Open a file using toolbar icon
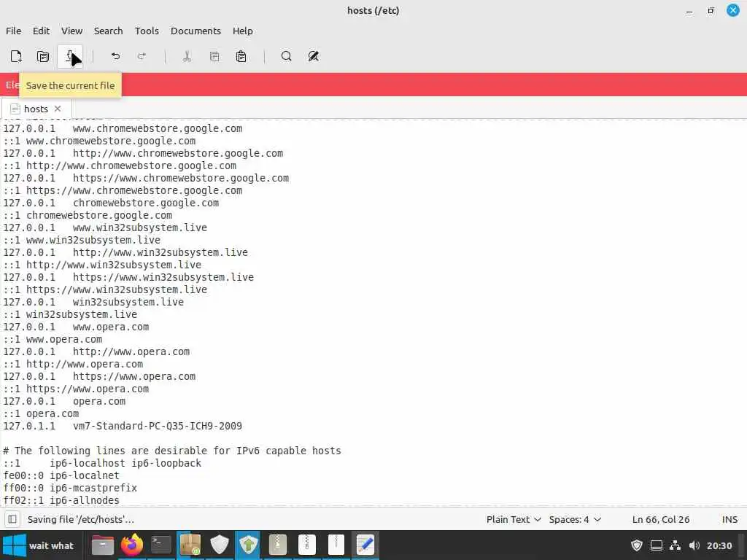The height and width of the screenshot is (560, 747). [43, 56]
